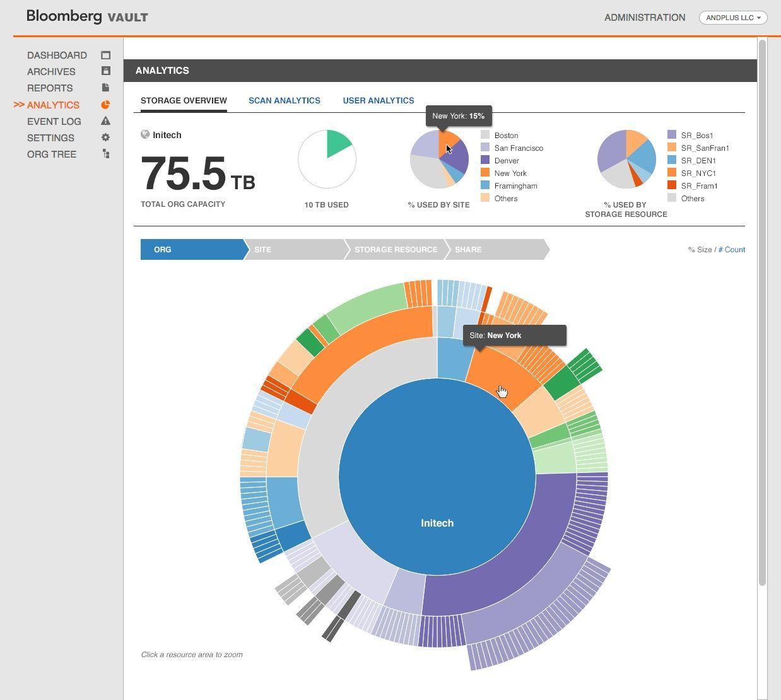Click the Dashboard window icon in sidebar

[x=105, y=55]
